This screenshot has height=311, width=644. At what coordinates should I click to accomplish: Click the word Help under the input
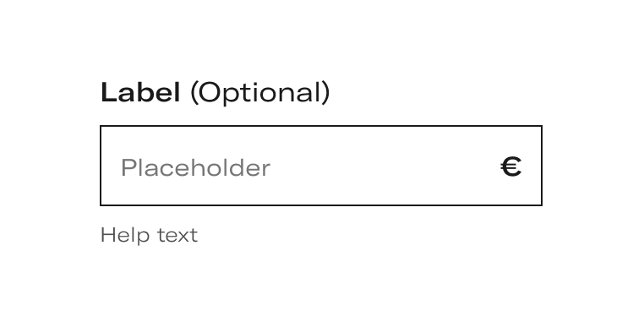pos(125,235)
